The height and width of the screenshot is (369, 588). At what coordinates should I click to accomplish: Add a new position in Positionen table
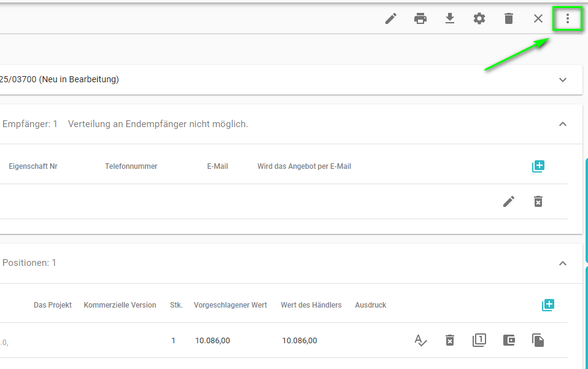point(548,305)
